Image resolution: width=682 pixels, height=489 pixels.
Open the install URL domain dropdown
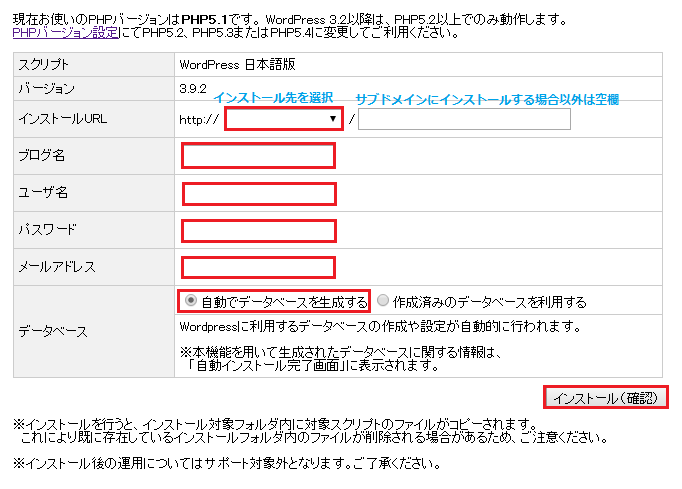(284, 119)
